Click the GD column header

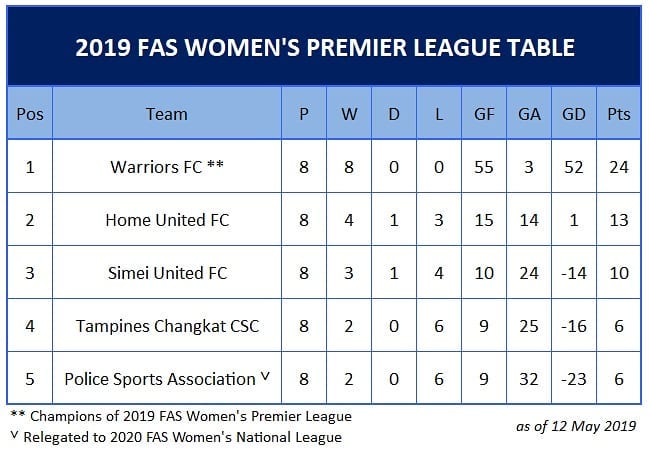coord(574,113)
